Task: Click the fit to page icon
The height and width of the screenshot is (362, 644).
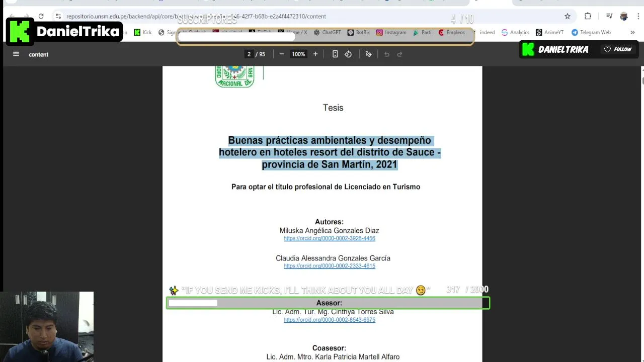Action: pyautogui.click(x=335, y=54)
